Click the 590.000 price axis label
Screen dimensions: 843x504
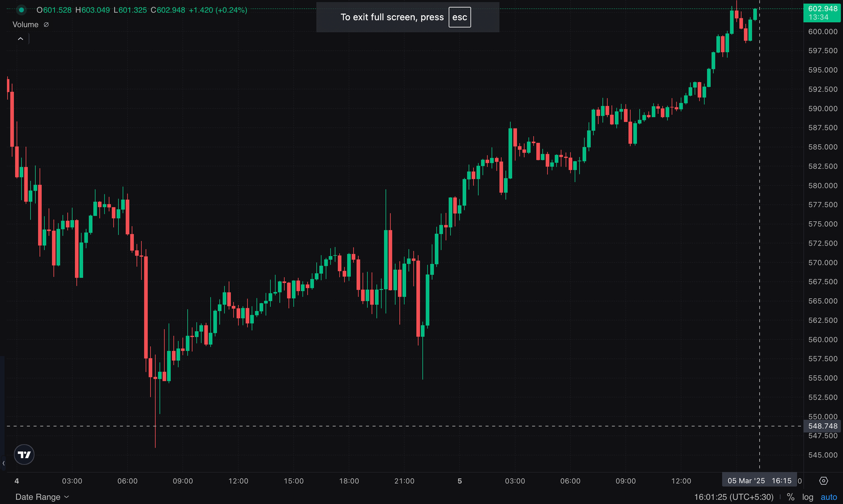(x=822, y=108)
